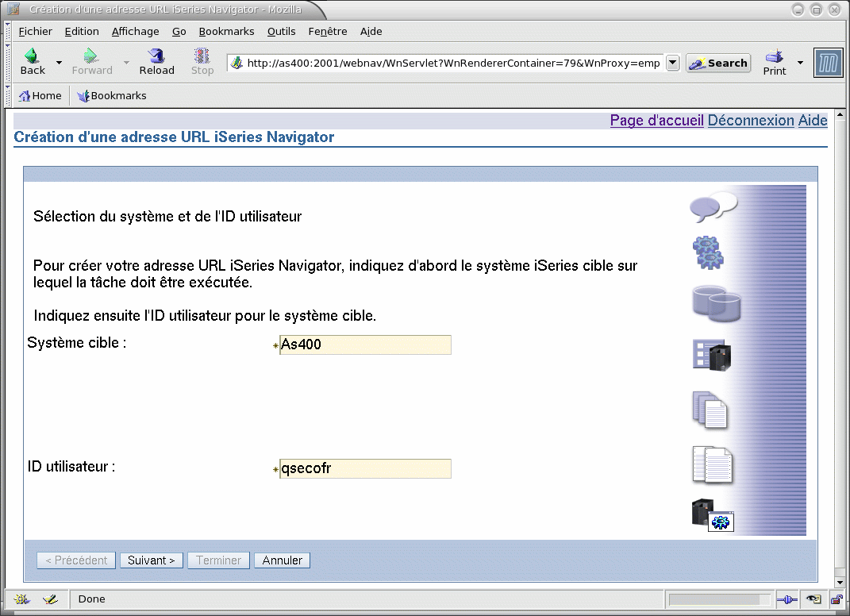
Task: Follow the Page d'accueil link
Action: pos(656,121)
